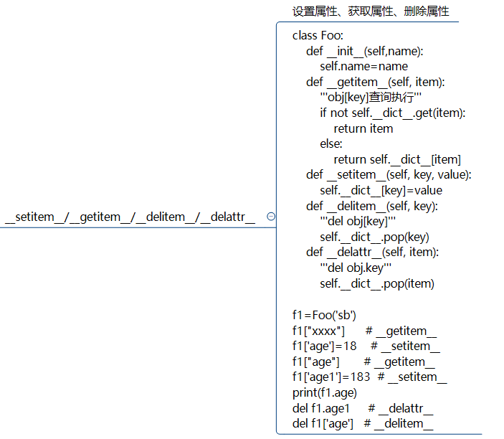Click the del f1['age'] # __delitem__ line
504x439 pixels.
[363, 423]
